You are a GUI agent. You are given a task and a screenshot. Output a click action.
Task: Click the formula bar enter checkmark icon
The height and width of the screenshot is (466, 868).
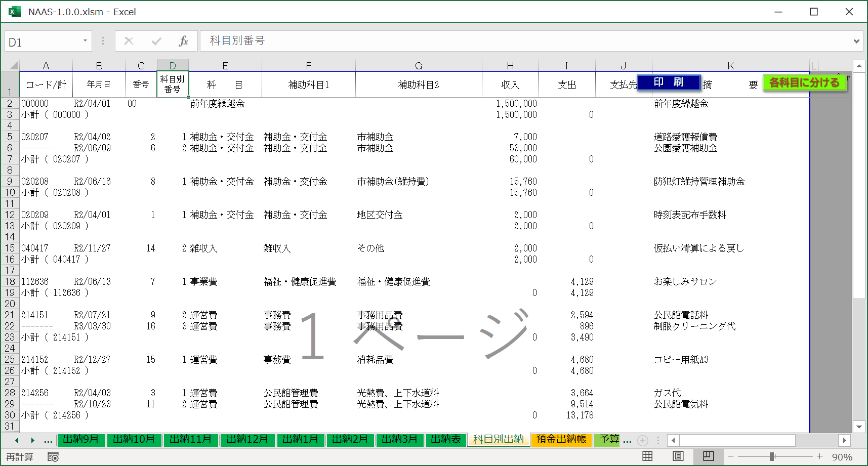156,41
